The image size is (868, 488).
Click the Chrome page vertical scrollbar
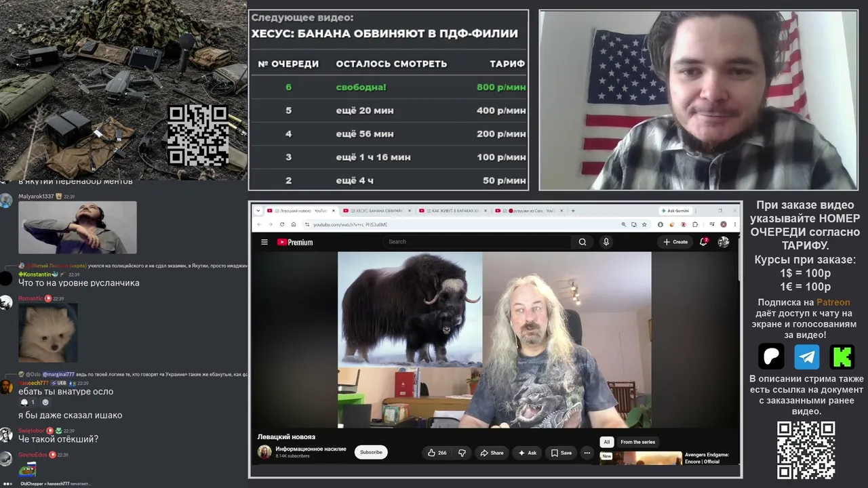click(x=739, y=258)
